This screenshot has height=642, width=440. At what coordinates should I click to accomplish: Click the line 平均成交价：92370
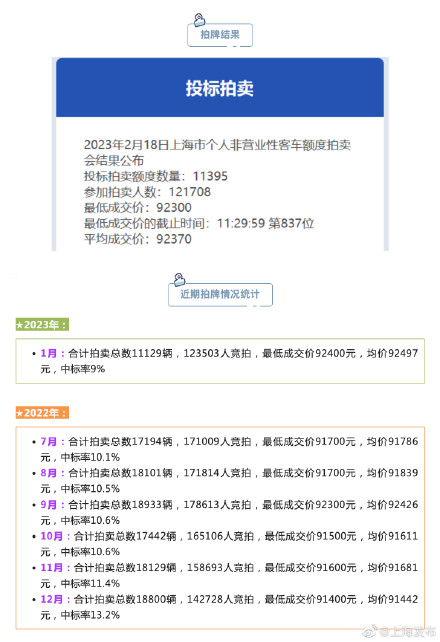click(x=138, y=239)
